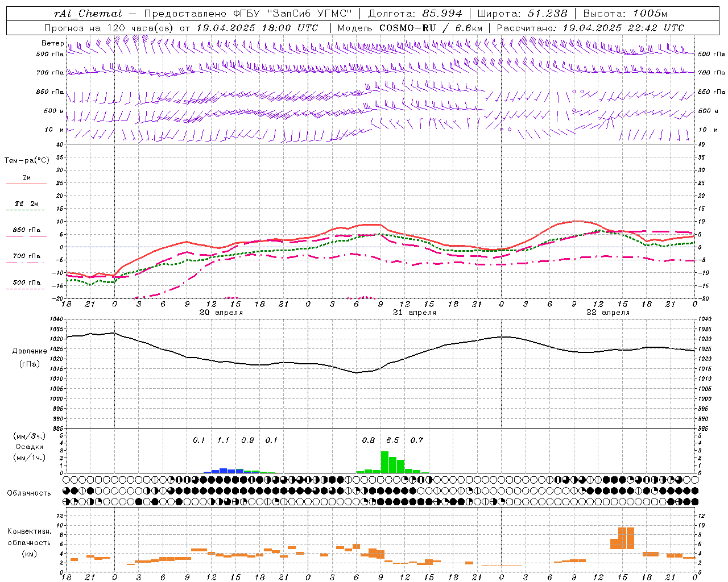Click the tallest orange convective cloud bar
The width and height of the screenshot is (728, 582).
(x=626, y=538)
